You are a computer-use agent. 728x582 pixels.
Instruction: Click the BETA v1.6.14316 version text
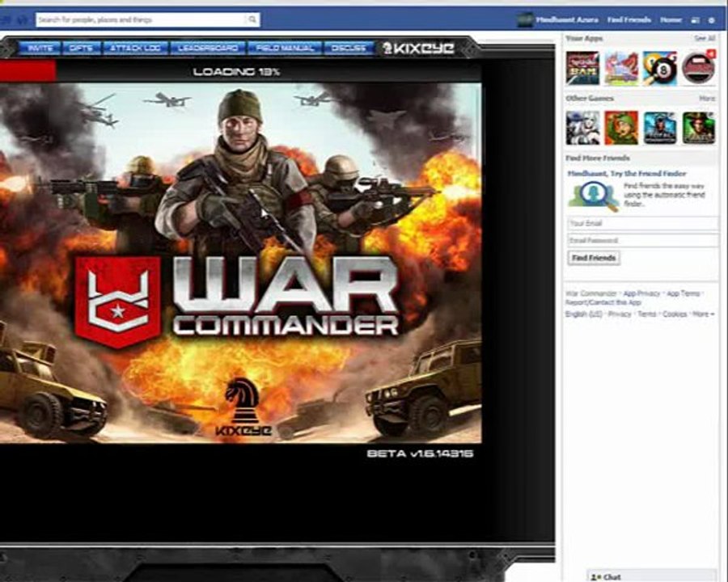(x=420, y=453)
